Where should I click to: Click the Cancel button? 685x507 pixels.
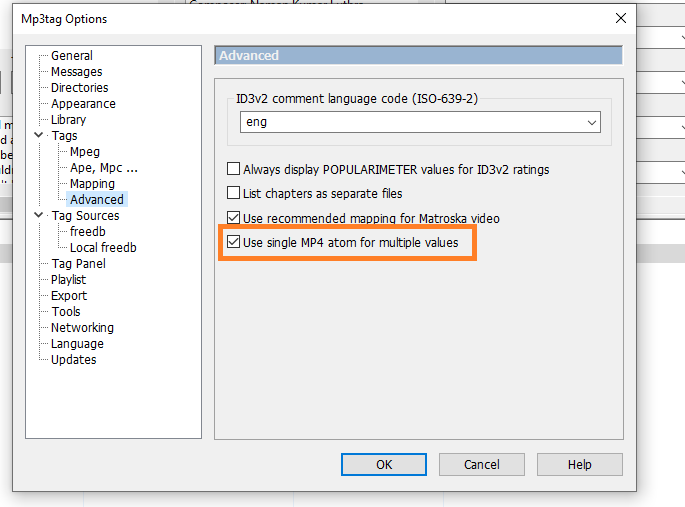pyautogui.click(x=481, y=464)
